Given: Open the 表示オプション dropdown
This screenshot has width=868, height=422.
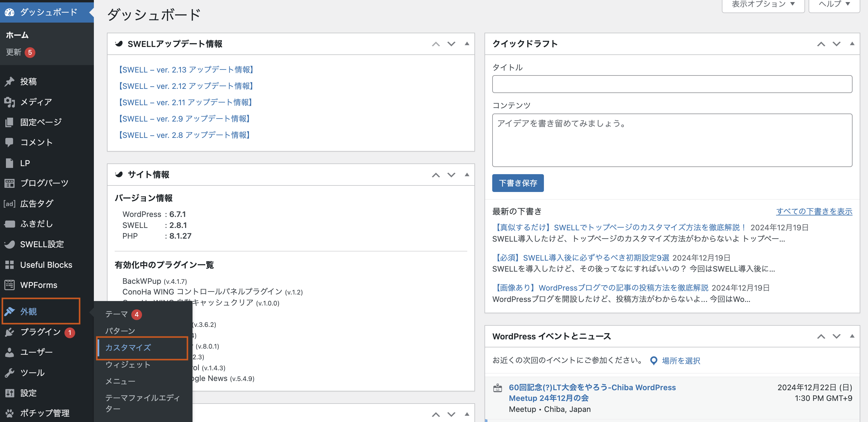Looking at the screenshot, I should pyautogui.click(x=763, y=5).
